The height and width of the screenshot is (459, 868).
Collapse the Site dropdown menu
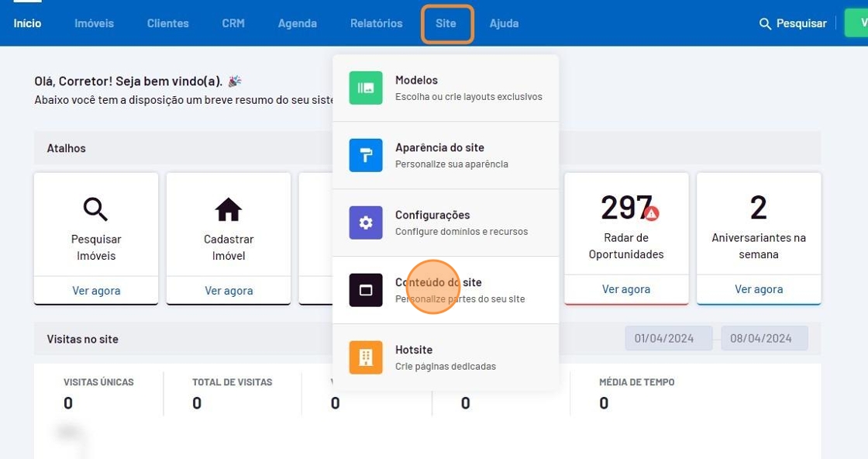click(446, 23)
